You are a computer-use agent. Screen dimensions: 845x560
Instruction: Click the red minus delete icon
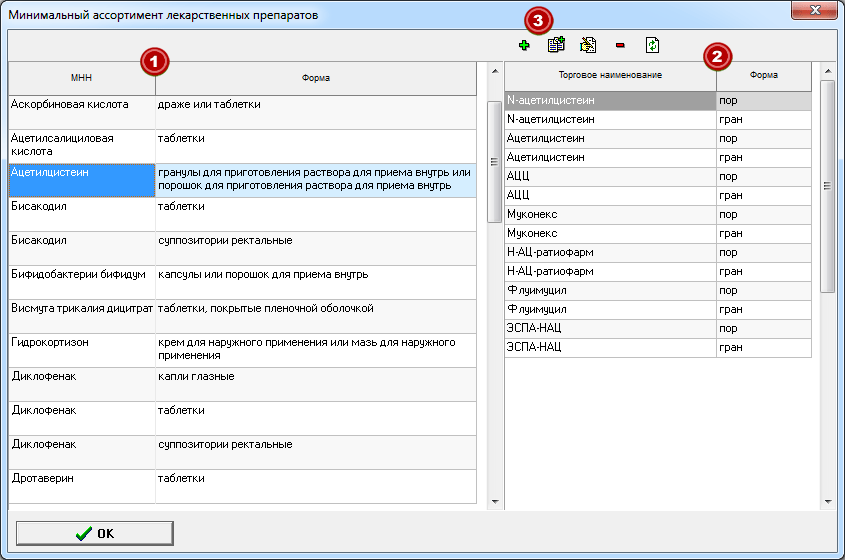pos(620,45)
